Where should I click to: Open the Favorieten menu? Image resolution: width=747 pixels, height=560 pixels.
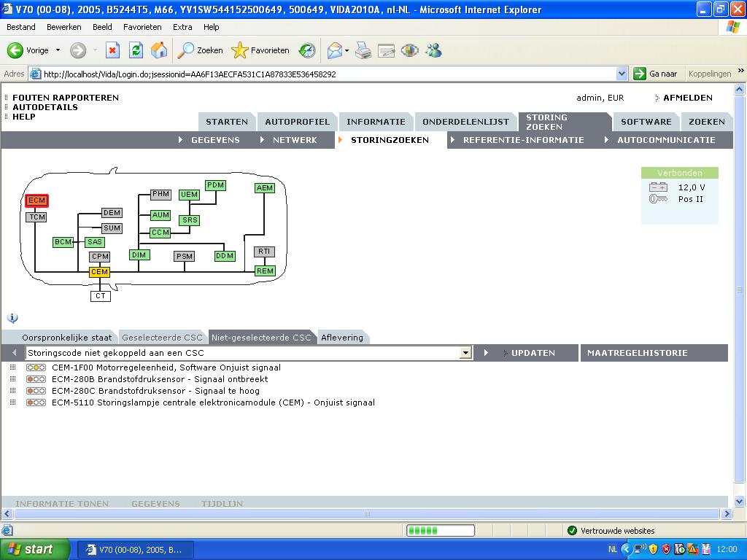pyautogui.click(x=142, y=27)
